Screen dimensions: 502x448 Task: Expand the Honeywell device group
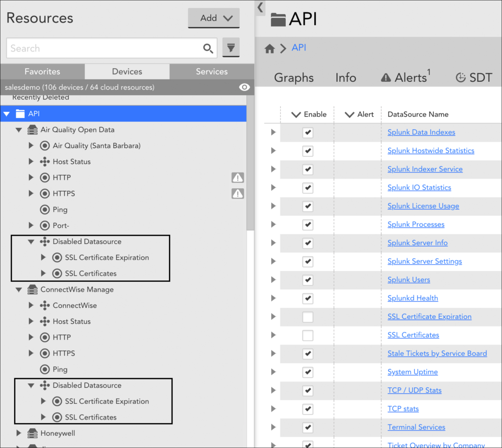(19, 433)
